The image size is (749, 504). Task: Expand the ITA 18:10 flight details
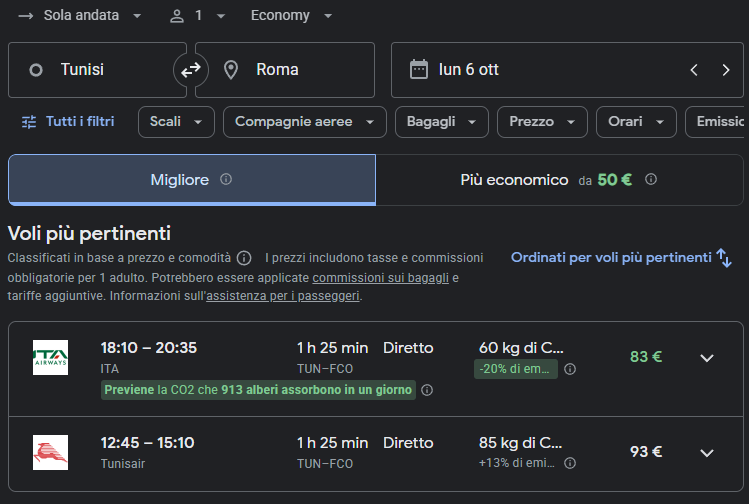click(707, 358)
